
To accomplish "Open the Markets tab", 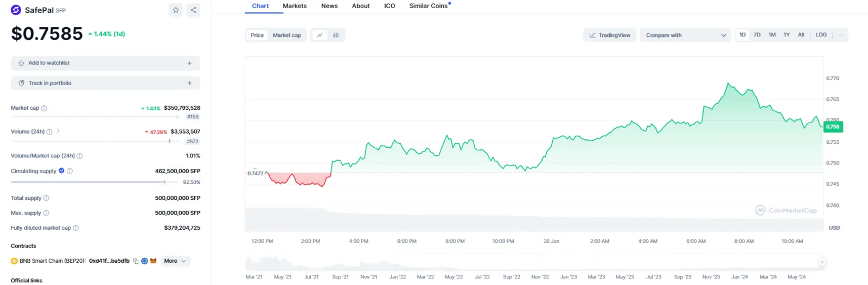I will coord(295,6).
